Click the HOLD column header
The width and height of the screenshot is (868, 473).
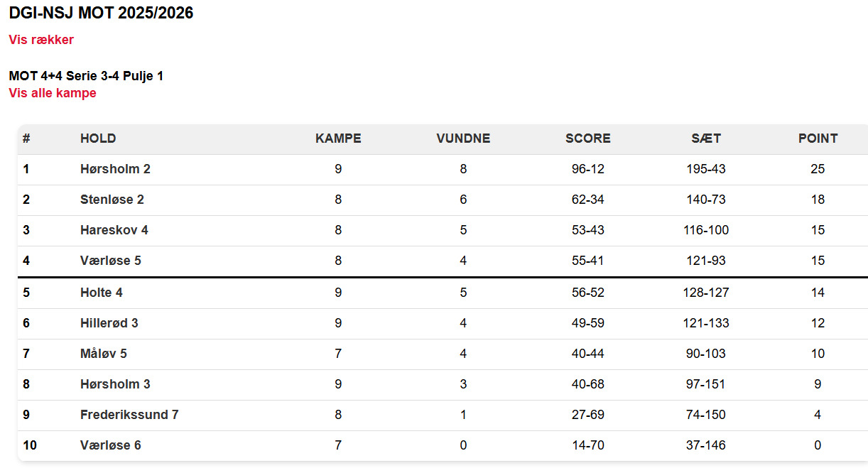pyautogui.click(x=98, y=138)
